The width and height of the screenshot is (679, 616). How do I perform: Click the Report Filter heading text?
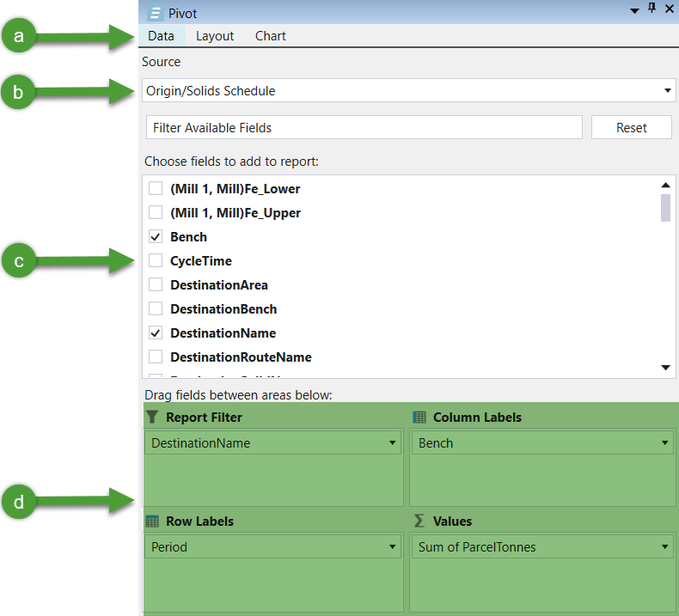tap(204, 418)
